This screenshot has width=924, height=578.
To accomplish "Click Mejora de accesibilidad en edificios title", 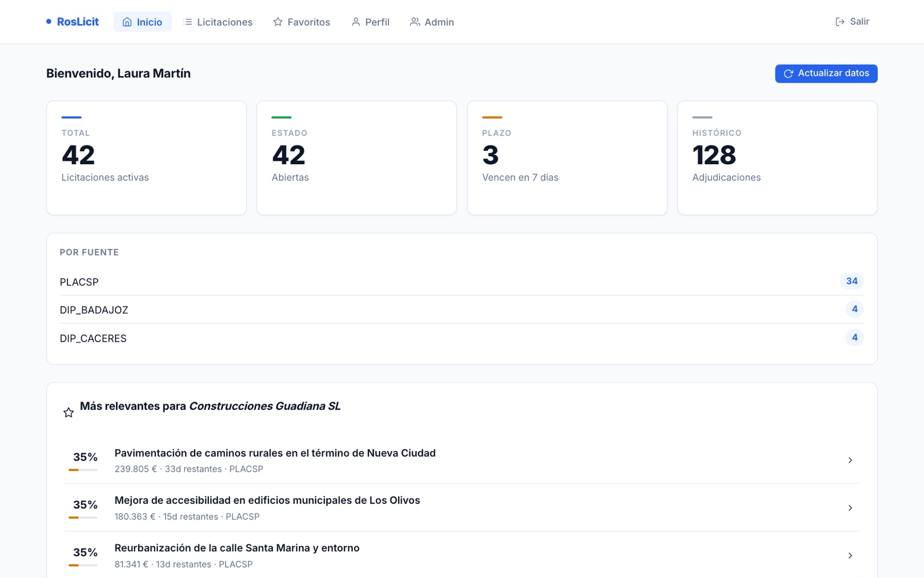I will click(x=267, y=501).
